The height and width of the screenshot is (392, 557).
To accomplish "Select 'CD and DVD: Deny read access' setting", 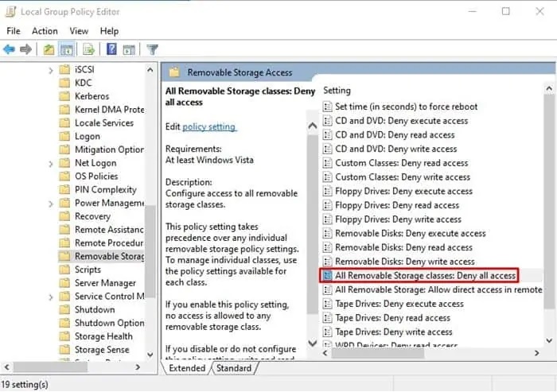I will tap(395, 135).
